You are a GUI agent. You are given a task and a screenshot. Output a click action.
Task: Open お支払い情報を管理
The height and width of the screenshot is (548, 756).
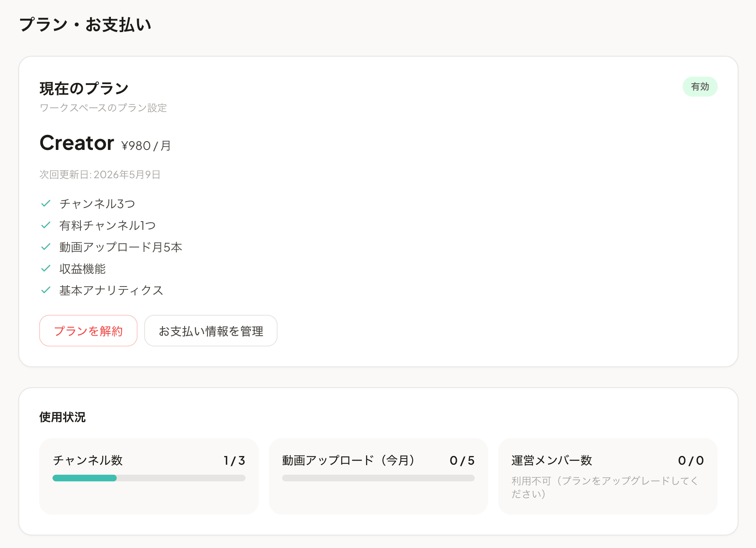[210, 331]
